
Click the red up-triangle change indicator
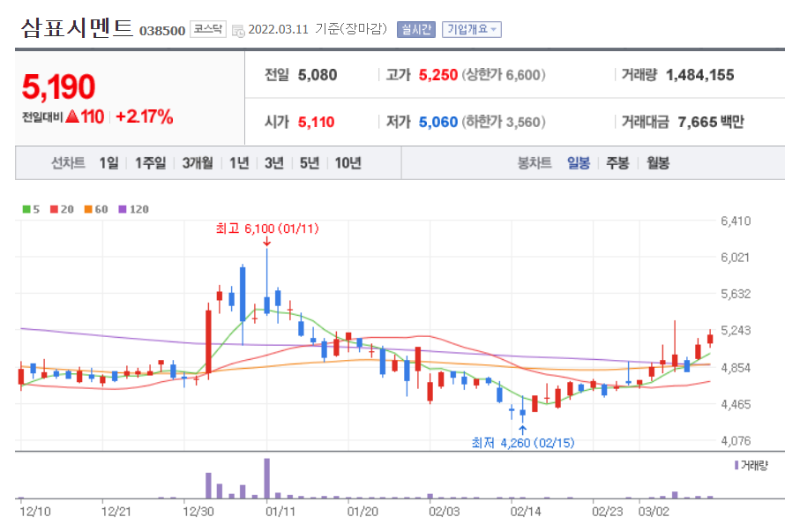[x=72, y=116]
